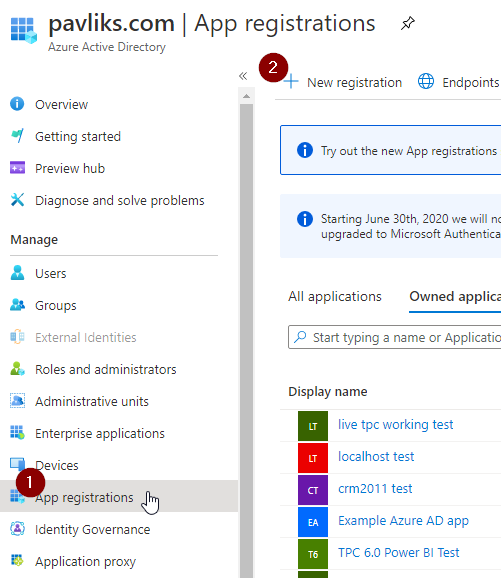Click the Azure Active Directory grid logo icon
This screenshot has height=578, width=501.
point(24,30)
